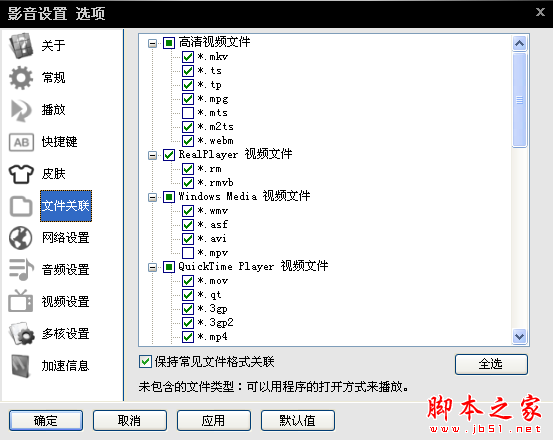Screen dimensions: 553x440
Task: Click the file list scrollbar thumb
Action: point(519,100)
